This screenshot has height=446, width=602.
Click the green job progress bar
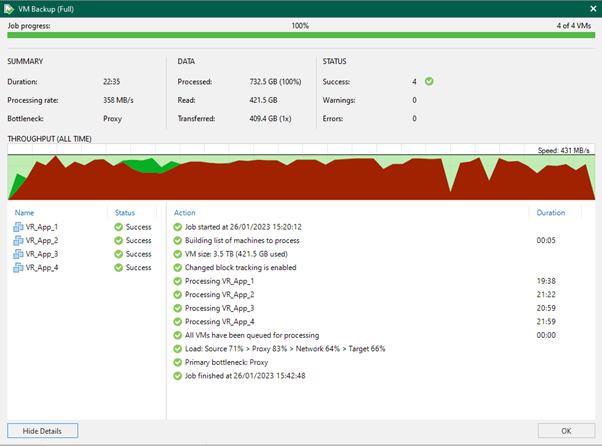pos(301,35)
